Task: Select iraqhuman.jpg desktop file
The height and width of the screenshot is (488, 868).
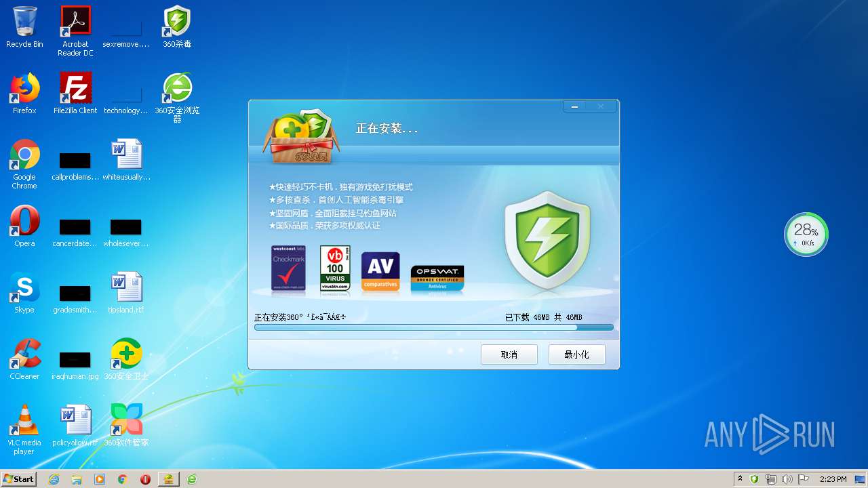Action: point(75,366)
